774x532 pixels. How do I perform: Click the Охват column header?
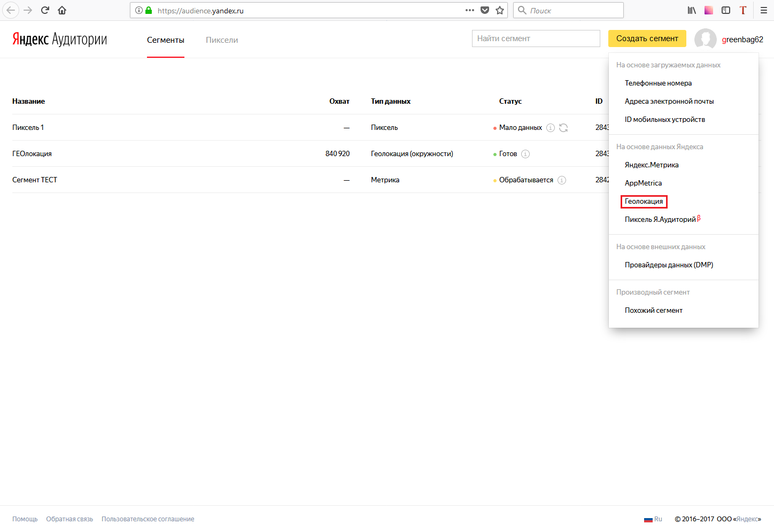tap(339, 101)
